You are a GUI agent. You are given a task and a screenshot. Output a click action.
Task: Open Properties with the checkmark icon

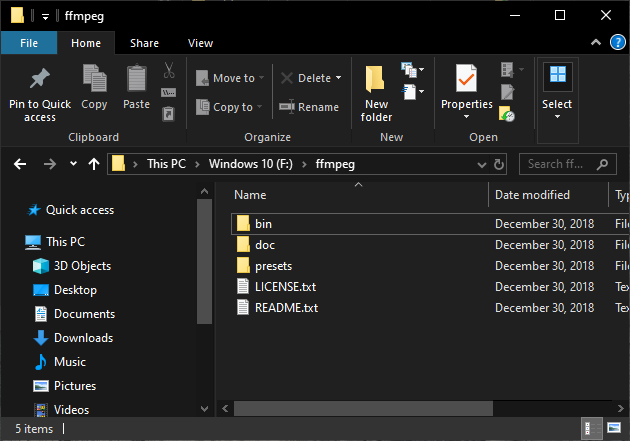(467, 80)
